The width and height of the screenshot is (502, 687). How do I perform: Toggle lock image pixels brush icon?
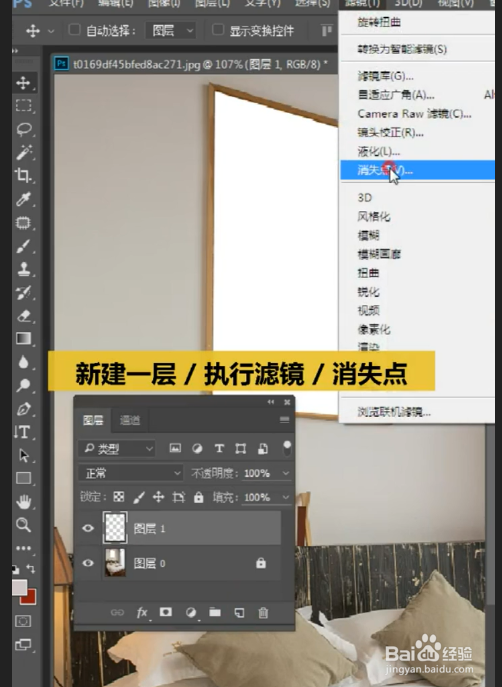click(x=139, y=497)
